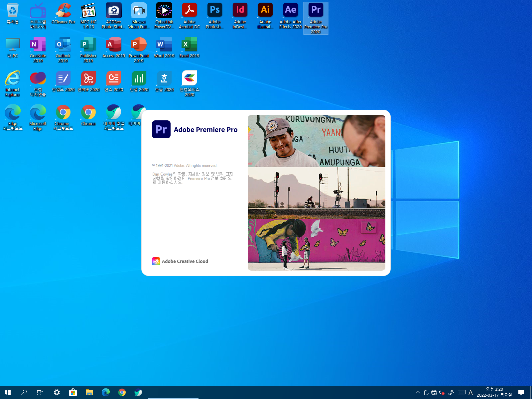Select the Microsoft Edge desktop icon
The height and width of the screenshot is (399, 532).
click(x=38, y=117)
